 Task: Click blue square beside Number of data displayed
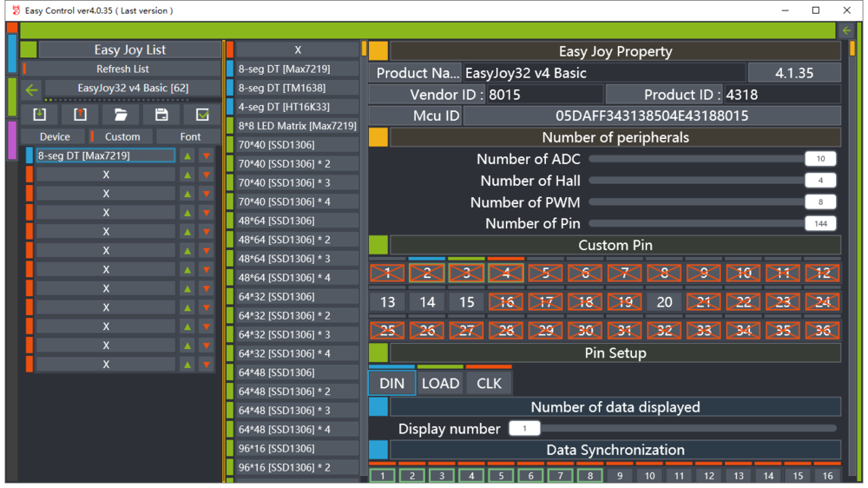point(378,406)
